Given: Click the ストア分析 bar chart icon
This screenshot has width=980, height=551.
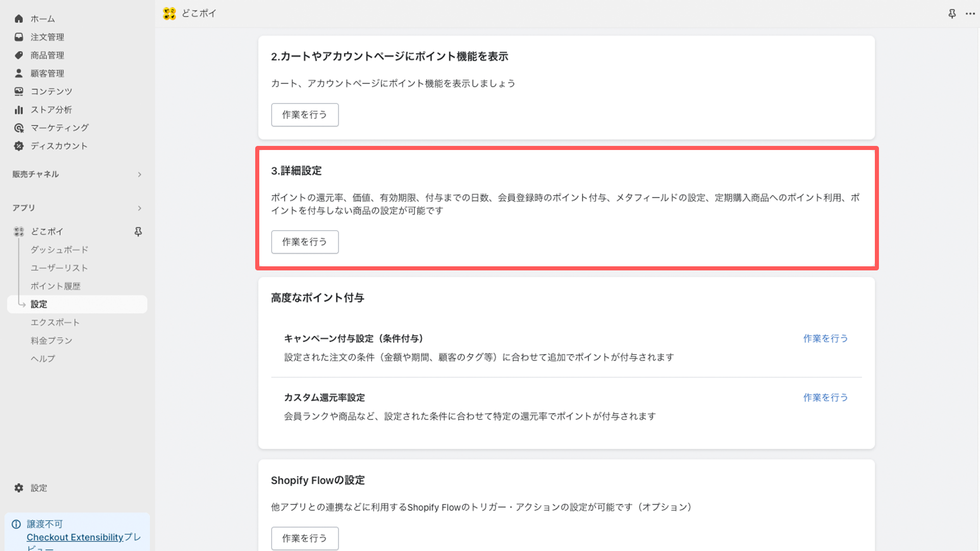Looking at the screenshot, I should (x=19, y=110).
